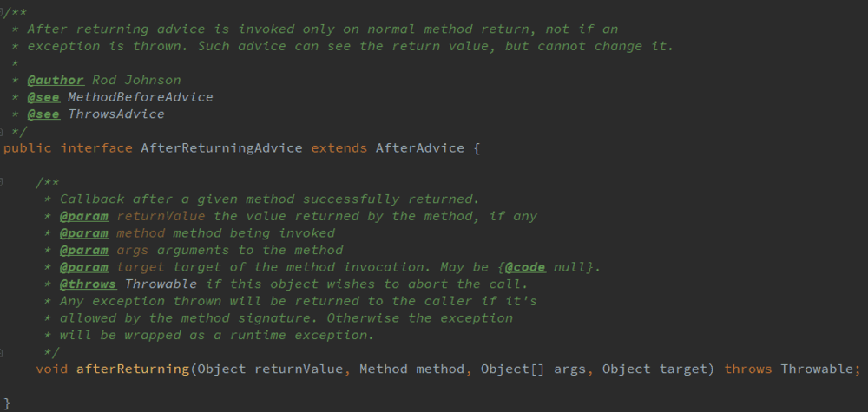Collapse the class Javadoc fold marker at top

click(x=3, y=11)
